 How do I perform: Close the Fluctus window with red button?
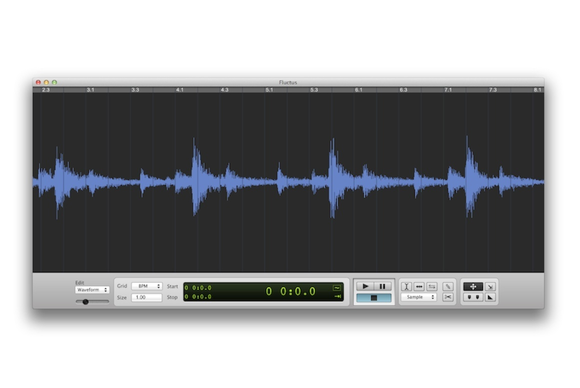click(38, 82)
